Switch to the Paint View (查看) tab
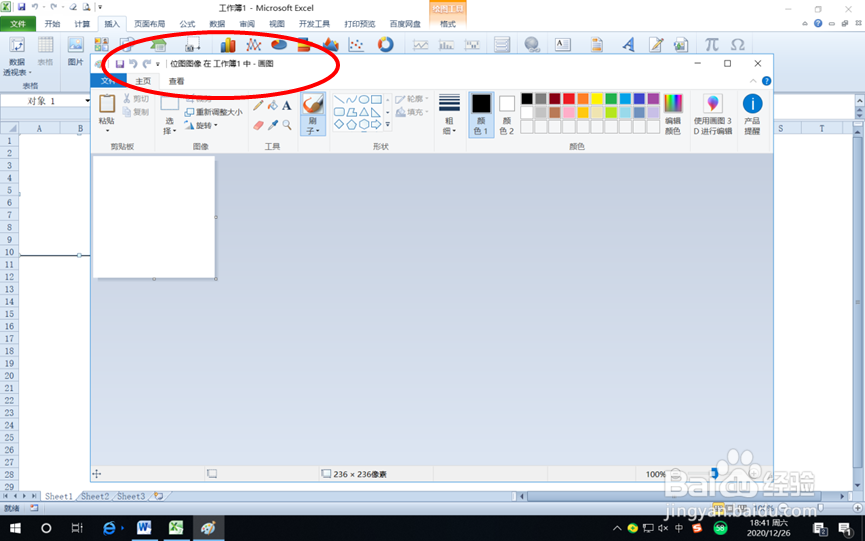The width and height of the screenshot is (865, 541). tap(177, 81)
